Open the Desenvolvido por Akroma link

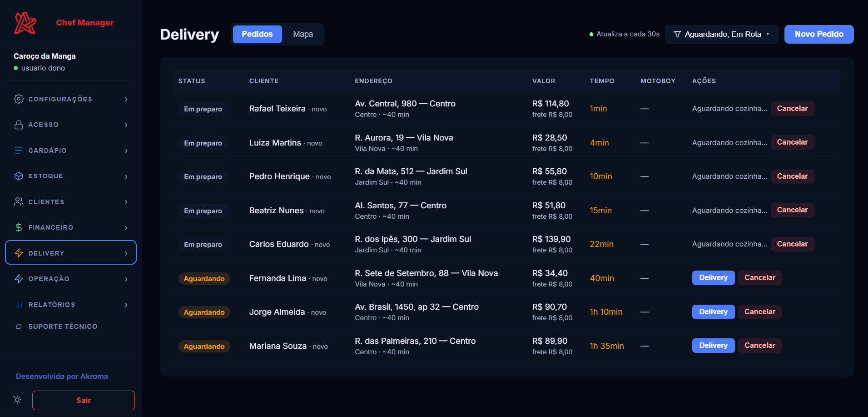tap(62, 376)
